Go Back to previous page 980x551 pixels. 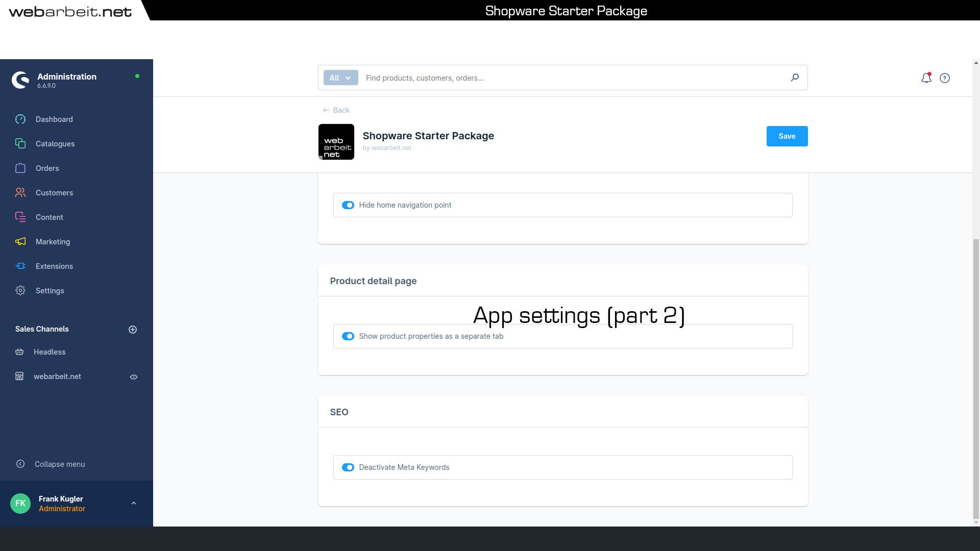point(336,110)
